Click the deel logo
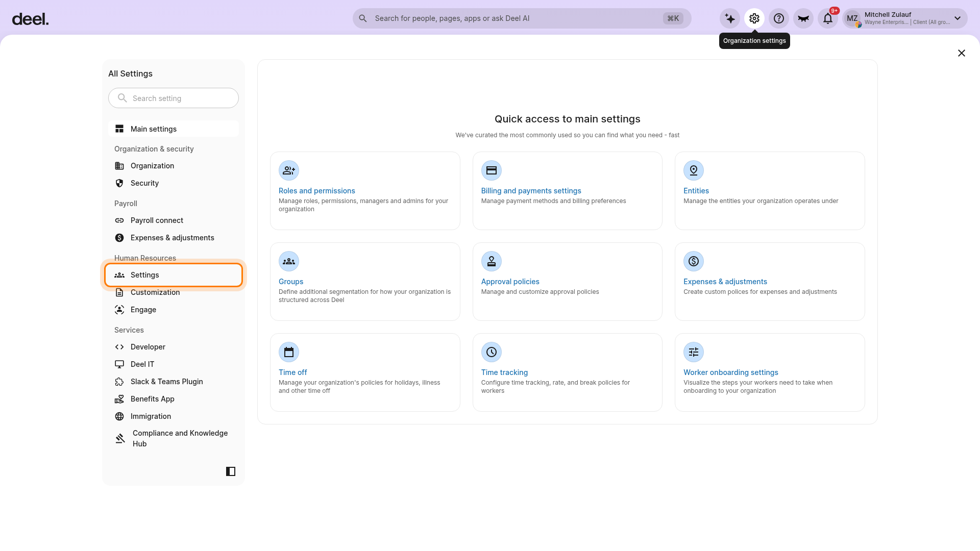The height and width of the screenshot is (551, 980). tap(30, 19)
